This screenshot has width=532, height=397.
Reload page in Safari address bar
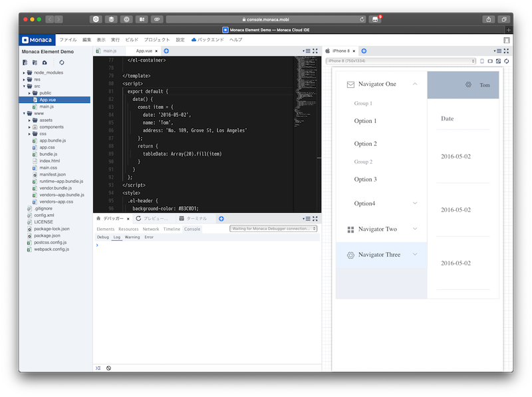click(x=362, y=19)
